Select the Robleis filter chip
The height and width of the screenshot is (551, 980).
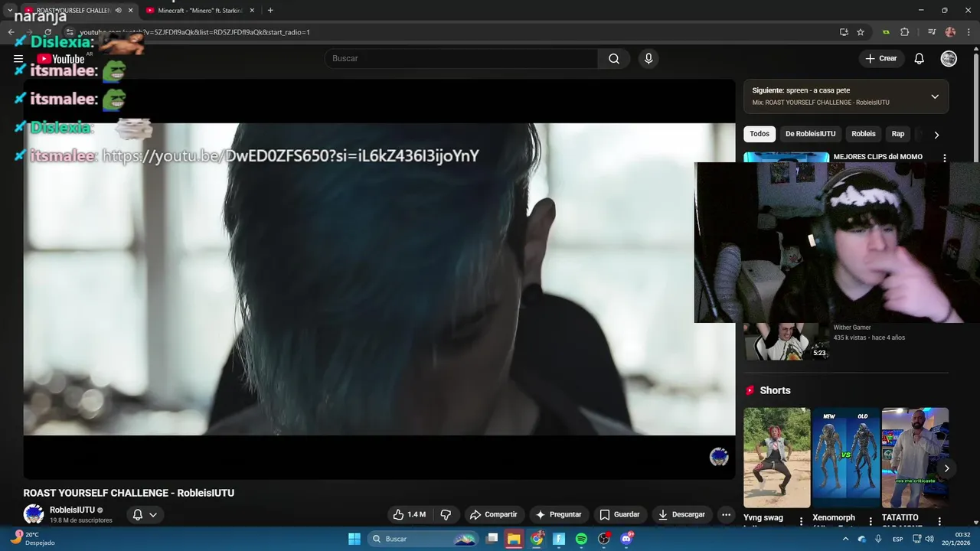864,134
